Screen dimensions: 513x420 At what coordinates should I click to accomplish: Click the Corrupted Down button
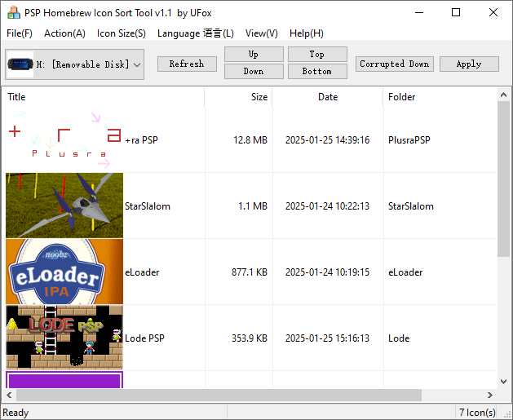(394, 64)
